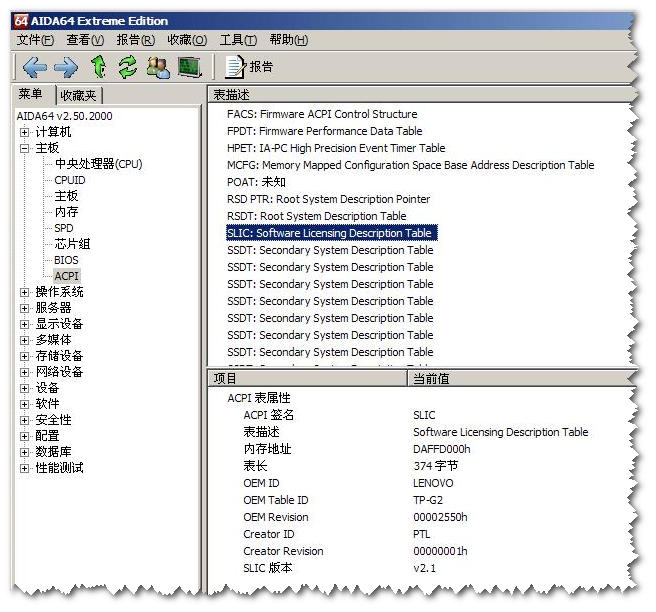Open the monitor diagnostics toolbar icon
656x612 pixels.
pos(190,67)
